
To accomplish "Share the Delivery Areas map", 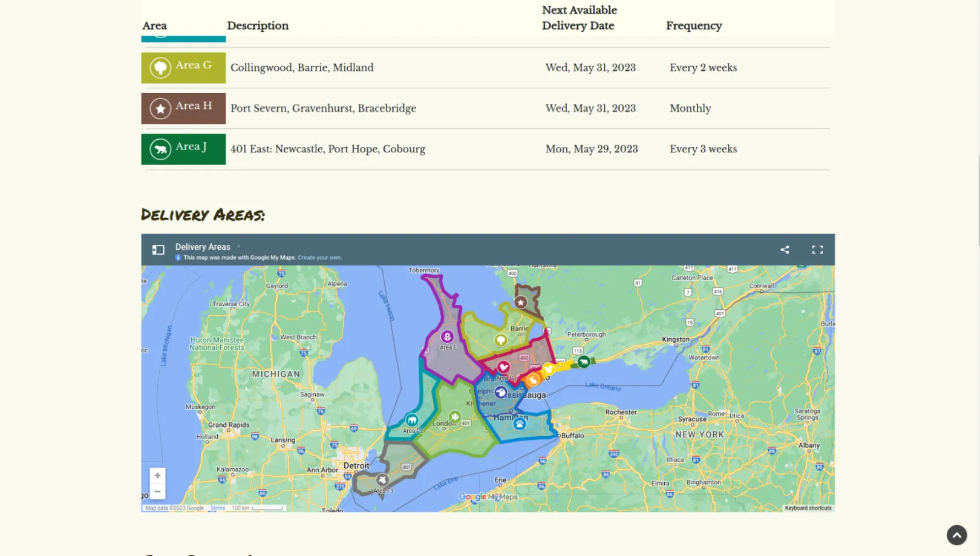I will point(785,250).
